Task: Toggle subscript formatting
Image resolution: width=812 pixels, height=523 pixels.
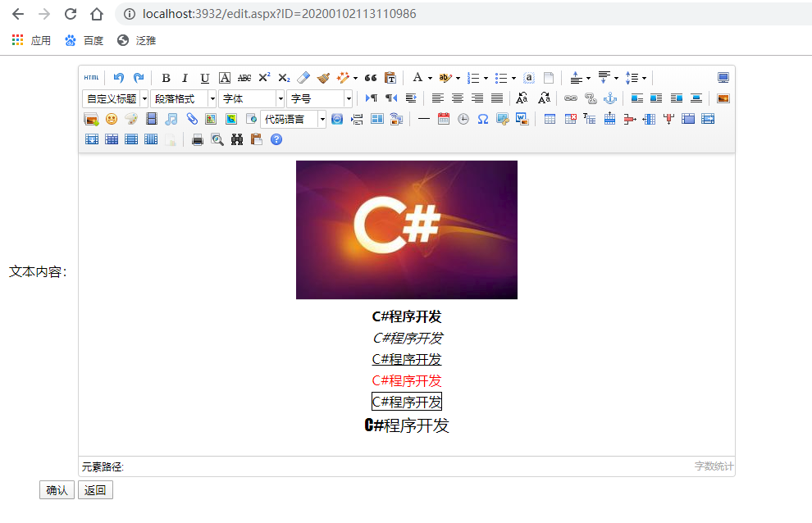Action: tap(284, 78)
